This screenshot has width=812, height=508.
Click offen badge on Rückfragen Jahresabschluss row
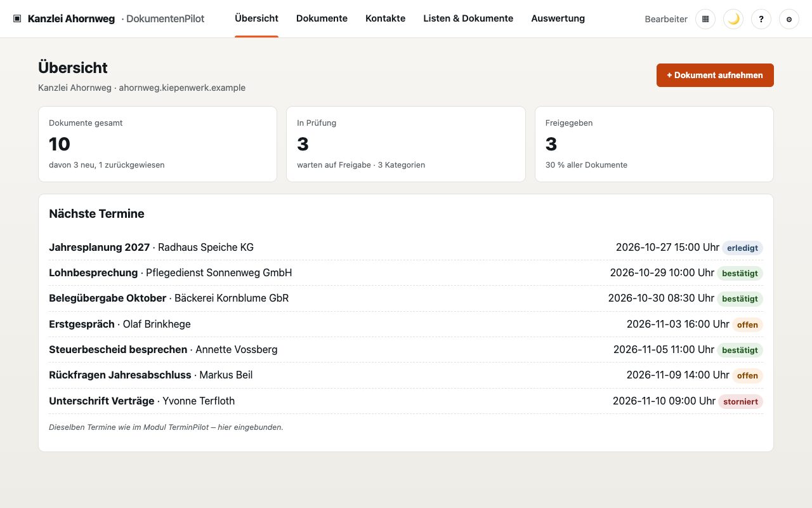747,375
